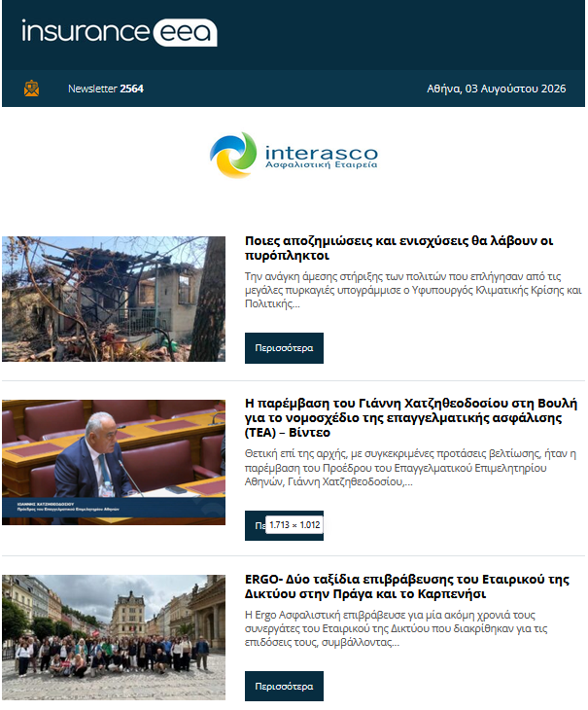The height and width of the screenshot is (710, 588).
Task: Click Περισσότερα under the ERGO article
Action: 284,686
